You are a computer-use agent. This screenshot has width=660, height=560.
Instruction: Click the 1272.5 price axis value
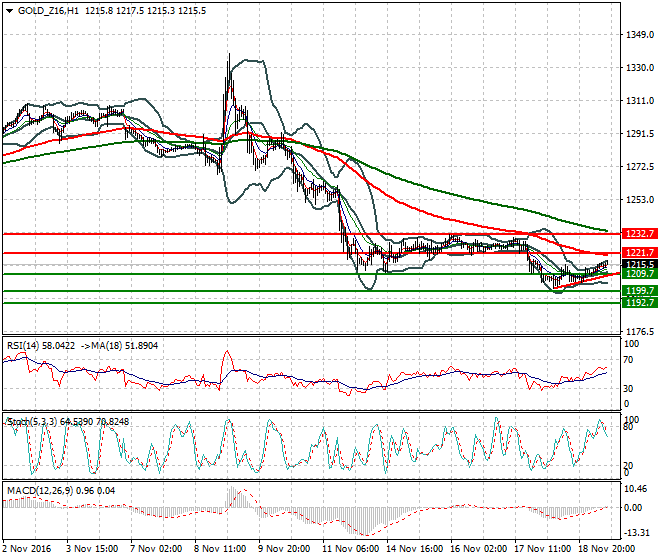tap(640, 167)
